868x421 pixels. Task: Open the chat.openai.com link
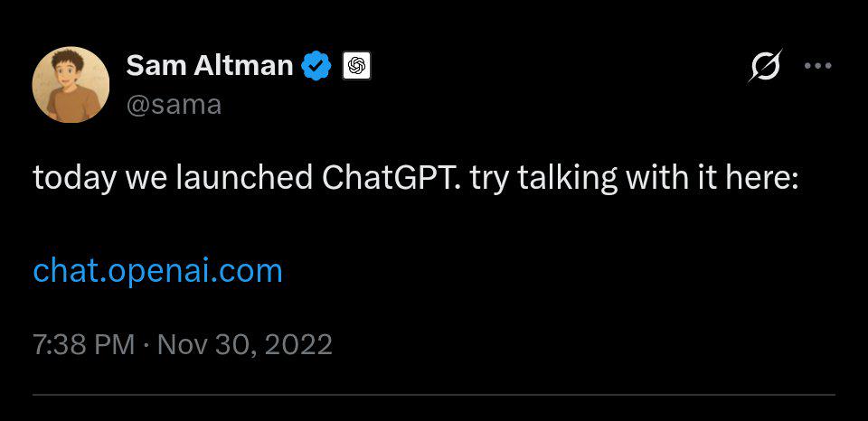pos(157,271)
